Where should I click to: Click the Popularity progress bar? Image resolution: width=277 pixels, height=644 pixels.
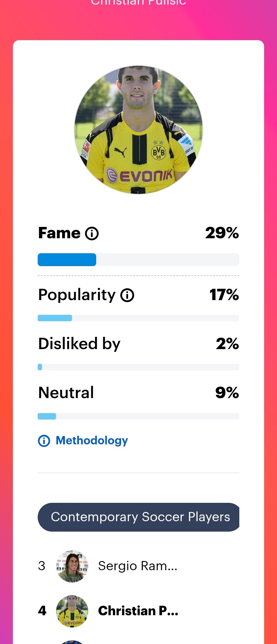[x=138, y=318]
